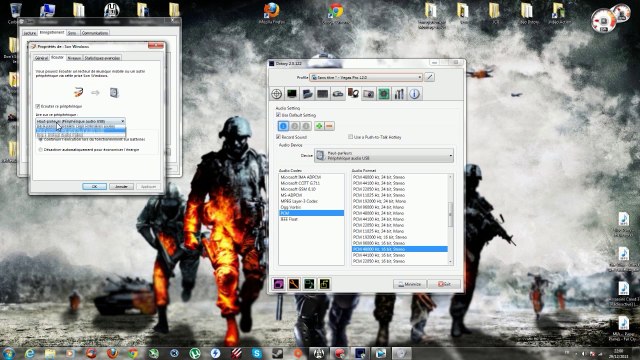The height and width of the screenshot is (360, 640).
Task: Click the Audio Format scrollbar handle
Action: (451, 215)
